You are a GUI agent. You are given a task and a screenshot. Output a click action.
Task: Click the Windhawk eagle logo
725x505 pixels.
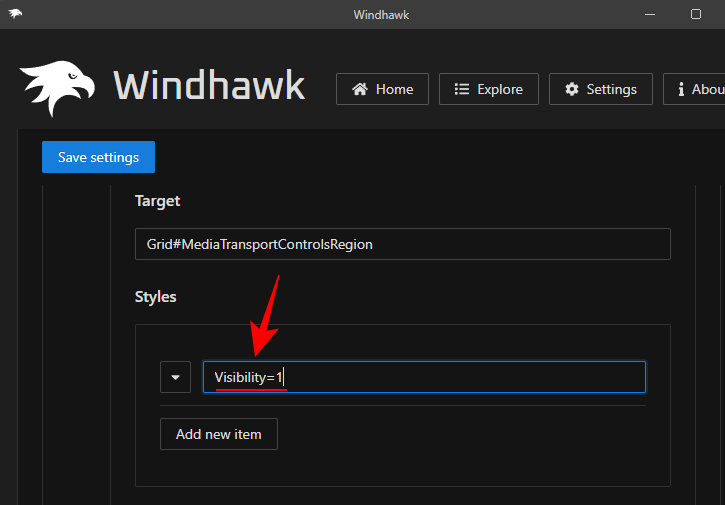tap(57, 88)
